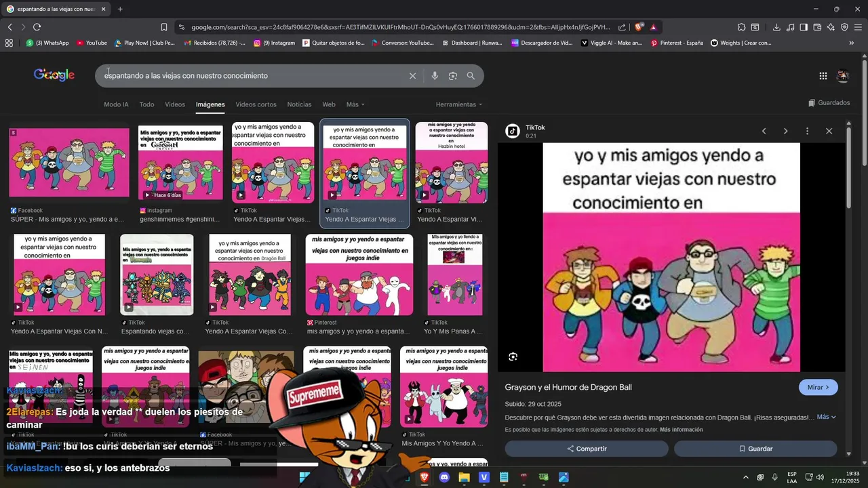
Task: Close the 'espantando a las viejas' tab
Action: pos(103,9)
